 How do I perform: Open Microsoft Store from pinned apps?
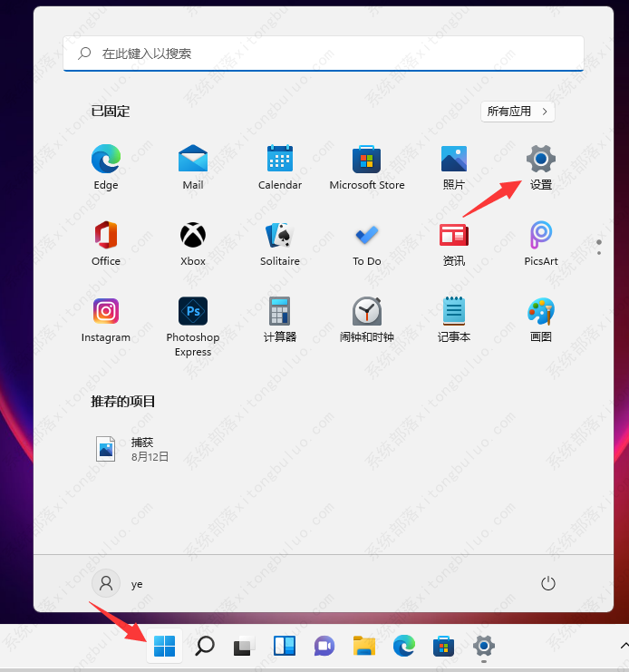(366, 167)
